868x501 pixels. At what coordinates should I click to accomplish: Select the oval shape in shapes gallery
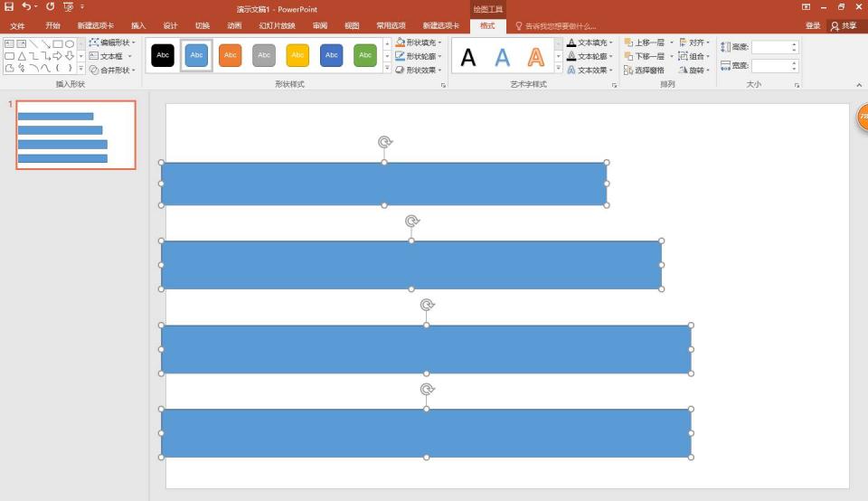pyautogui.click(x=70, y=43)
